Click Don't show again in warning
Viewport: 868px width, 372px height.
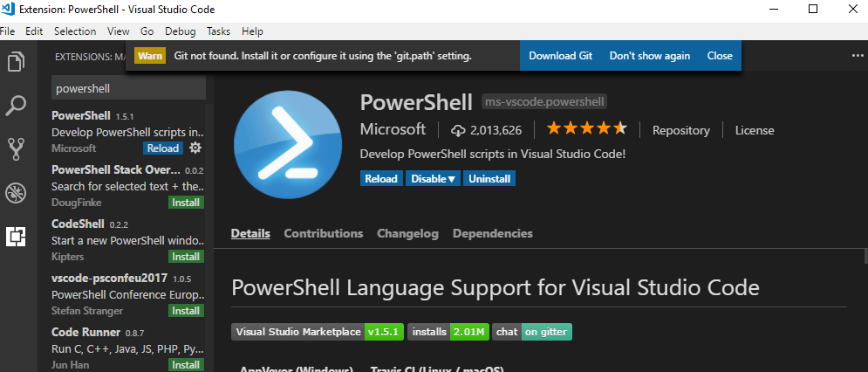649,55
